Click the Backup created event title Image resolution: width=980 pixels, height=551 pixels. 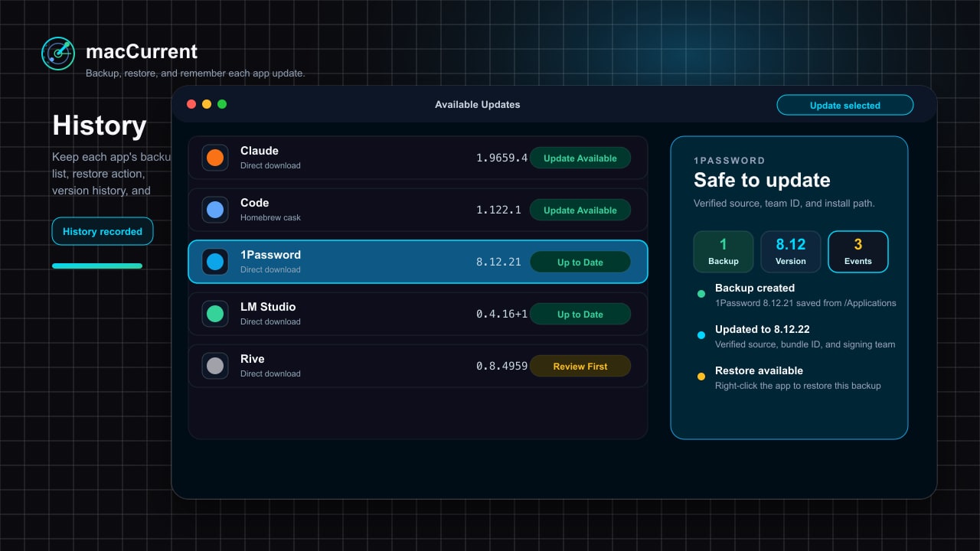pos(755,288)
